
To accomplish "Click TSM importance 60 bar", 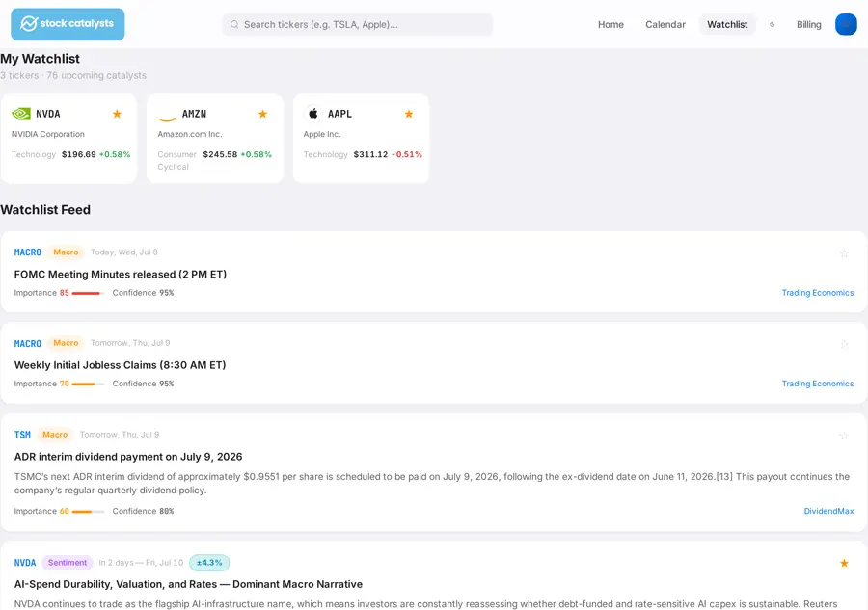I will click(x=88, y=512).
